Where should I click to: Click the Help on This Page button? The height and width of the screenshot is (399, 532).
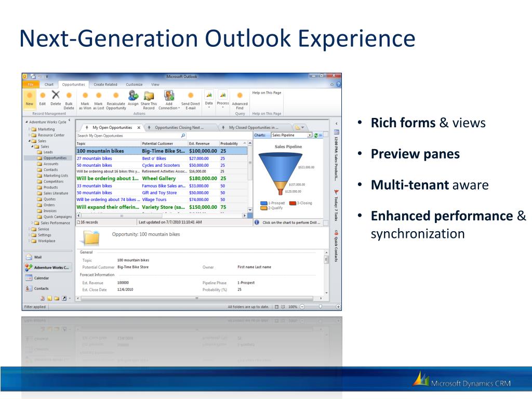click(x=267, y=92)
